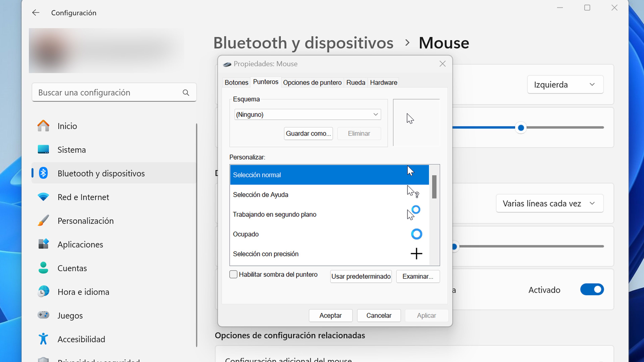Click breadcrumb chevron before Mouse
The width and height of the screenshot is (644, 362).
[407, 43]
